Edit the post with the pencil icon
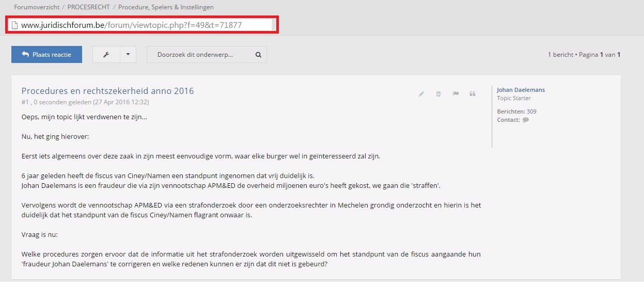This screenshot has height=287, width=644. coord(421,94)
